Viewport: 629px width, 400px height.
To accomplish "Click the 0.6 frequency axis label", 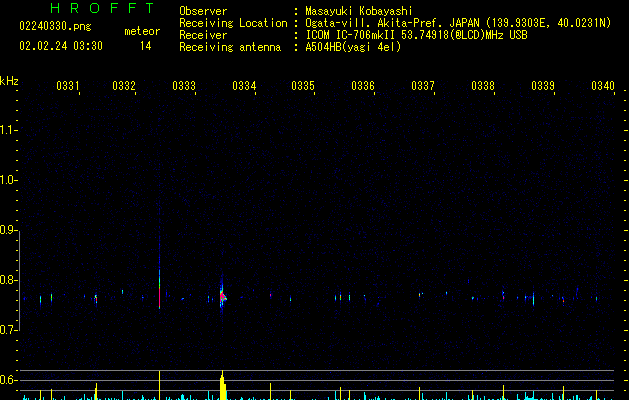I will click(8, 380).
